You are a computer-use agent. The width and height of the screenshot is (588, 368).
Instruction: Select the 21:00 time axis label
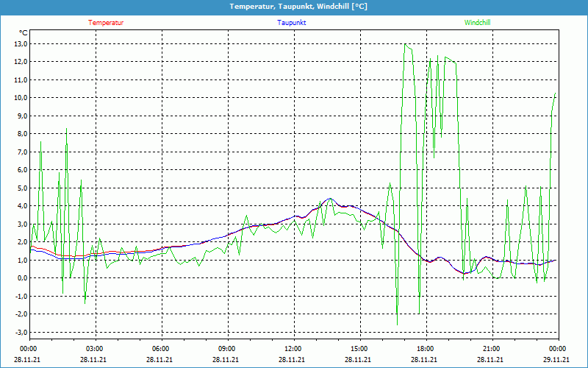pyautogui.click(x=491, y=349)
